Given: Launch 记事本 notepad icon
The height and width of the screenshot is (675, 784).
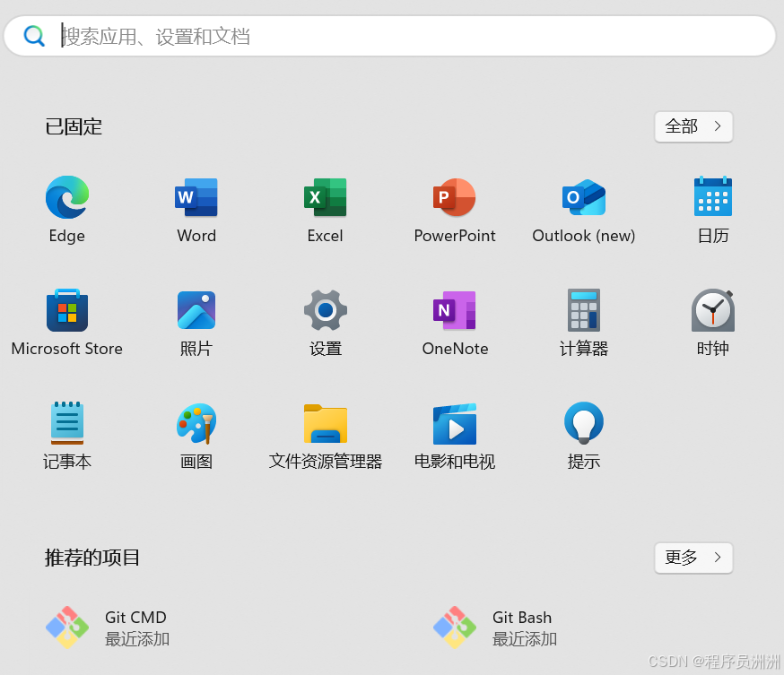Looking at the screenshot, I should 67,423.
